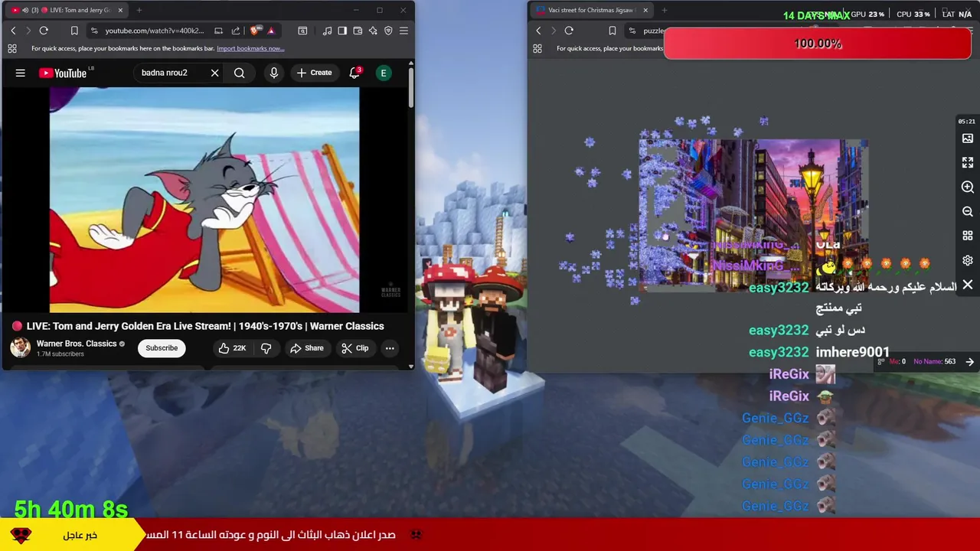Image resolution: width=980 pixels, height=551 pixels.
Task: Clear the YouTube search text
Action: point(215,73)
